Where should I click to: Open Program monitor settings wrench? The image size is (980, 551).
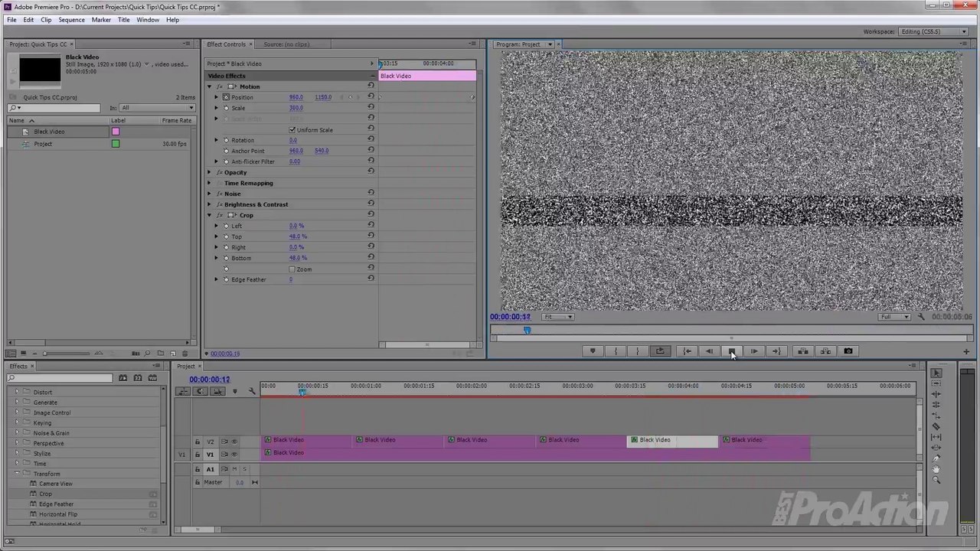921,317
